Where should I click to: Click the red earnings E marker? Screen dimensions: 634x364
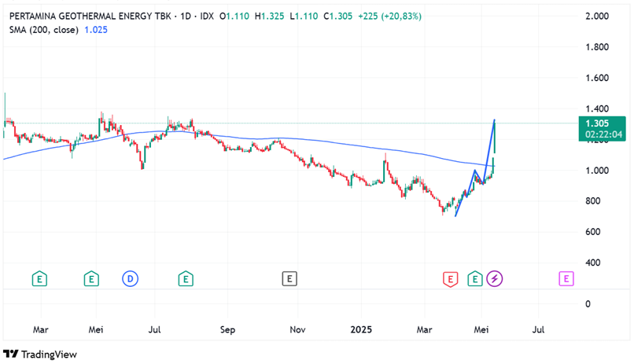451,279
